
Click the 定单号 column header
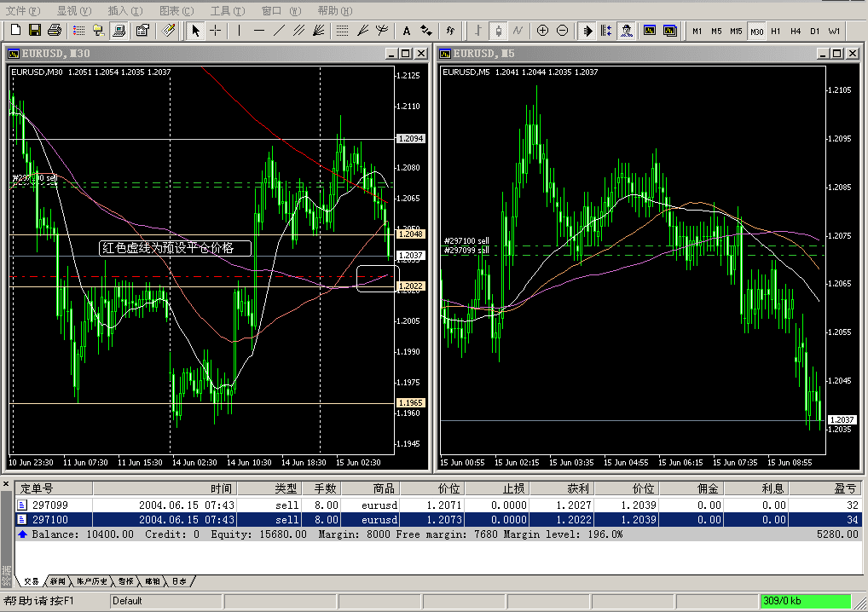click(x=38, y=488)
